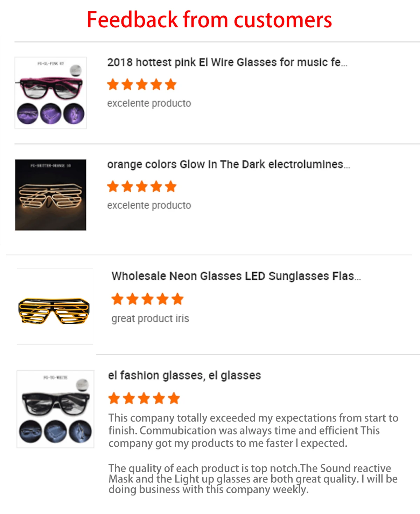Image resolution: width=420 pixels, height=514 pixels.
Task: Click the first star under Wholesale Neon Glasses
Action: pyautogui.click(x=118, y=299)
